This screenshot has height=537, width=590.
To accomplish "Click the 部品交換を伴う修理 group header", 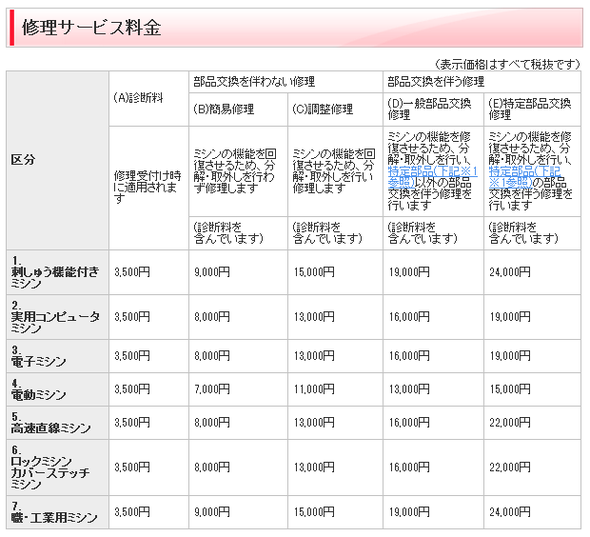I will click(436, 82).
